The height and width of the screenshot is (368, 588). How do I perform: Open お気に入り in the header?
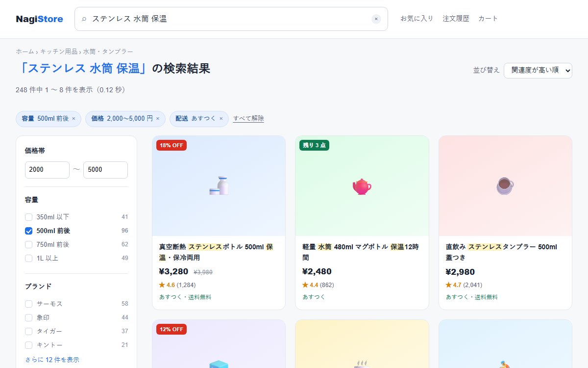click(x=417, y=19)
